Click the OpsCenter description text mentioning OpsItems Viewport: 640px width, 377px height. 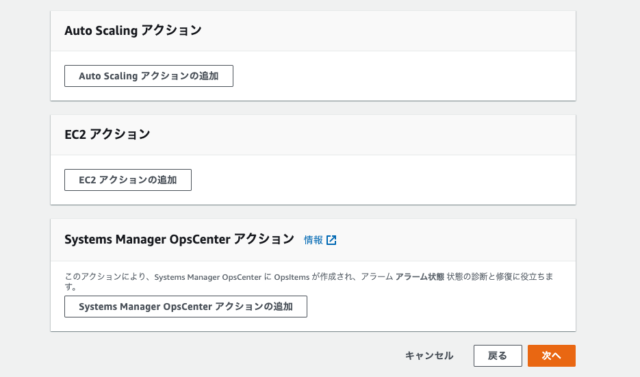(x=309, y=281)
